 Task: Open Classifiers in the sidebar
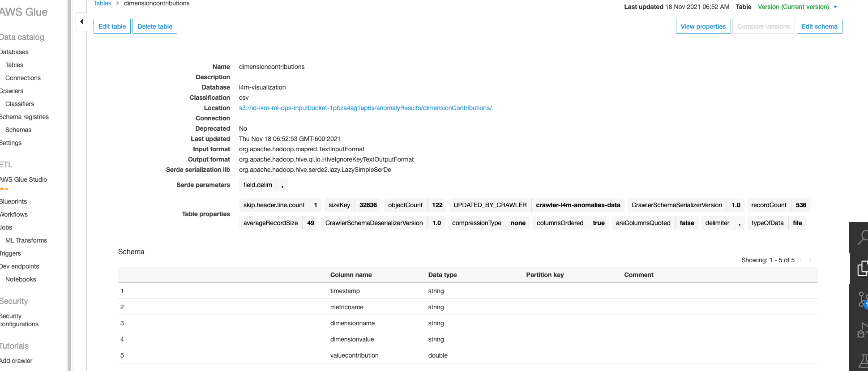(20, 104)
